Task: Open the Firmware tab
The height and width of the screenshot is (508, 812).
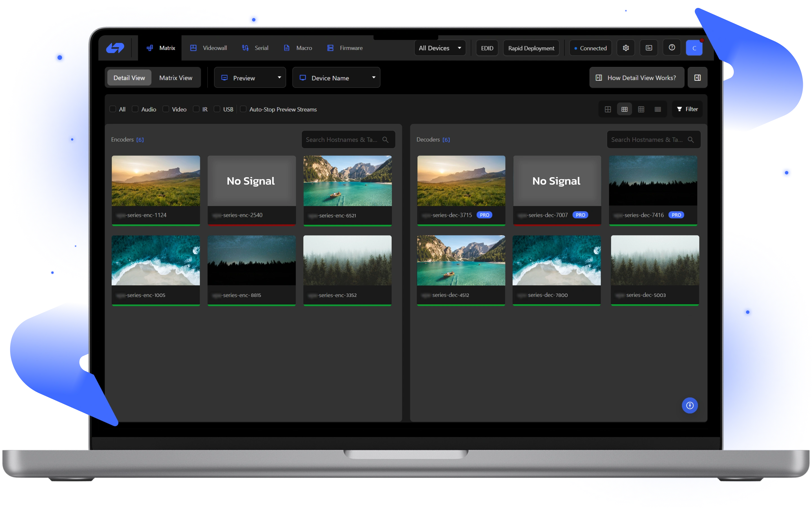Action: click(345, 48)
